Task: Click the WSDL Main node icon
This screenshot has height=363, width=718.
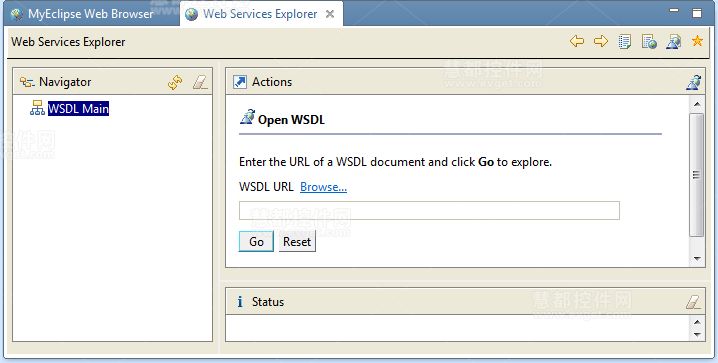Action: click(37, 108)
